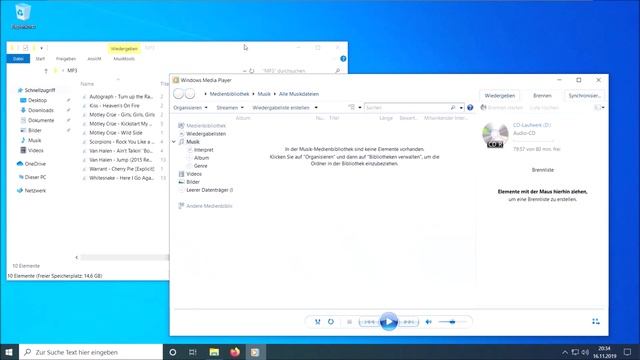
Task: Click the Media Player back navigation button
Action: [178, 93]
